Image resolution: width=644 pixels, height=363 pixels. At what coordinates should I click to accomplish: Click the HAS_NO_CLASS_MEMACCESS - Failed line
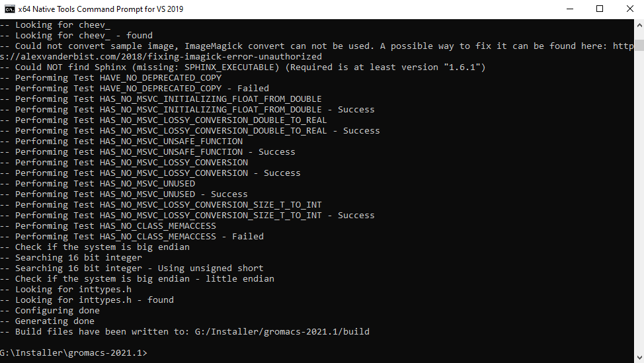point(132,237)
